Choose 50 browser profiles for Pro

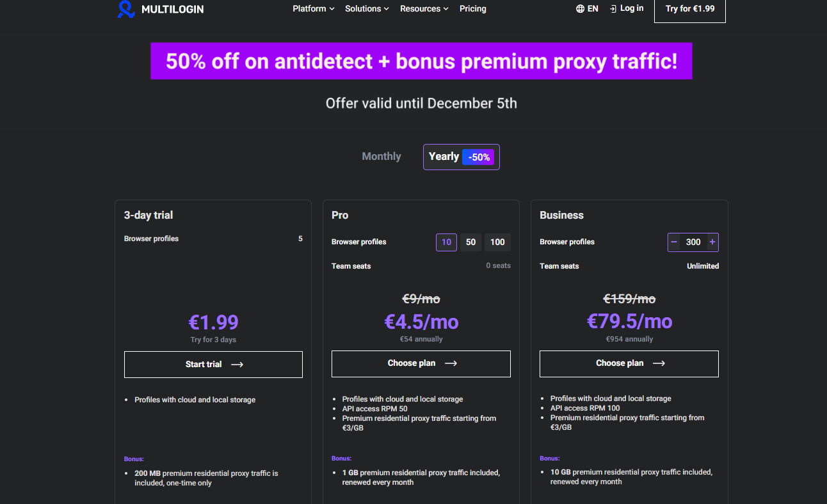click(470, 242)
